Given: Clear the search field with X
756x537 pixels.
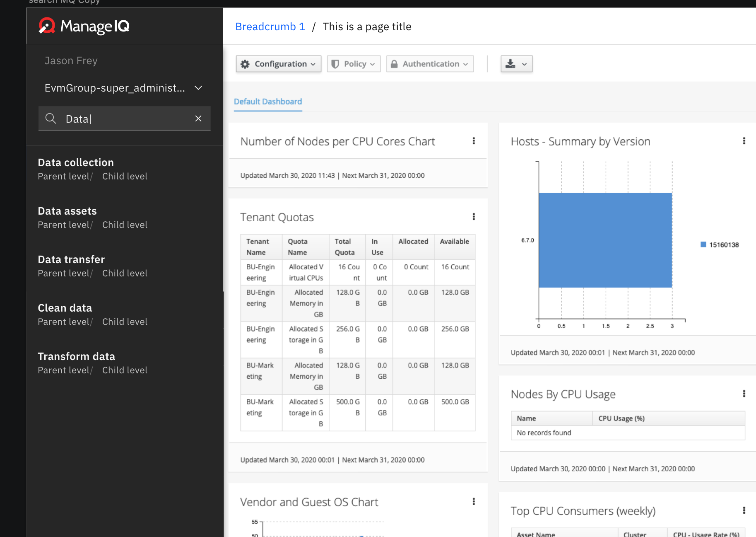Looking at the screenshot, I should (198, 119).
